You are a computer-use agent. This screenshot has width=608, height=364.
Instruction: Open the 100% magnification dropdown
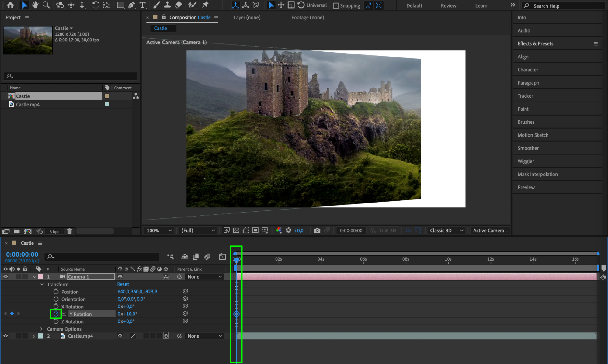coord(159,231)
